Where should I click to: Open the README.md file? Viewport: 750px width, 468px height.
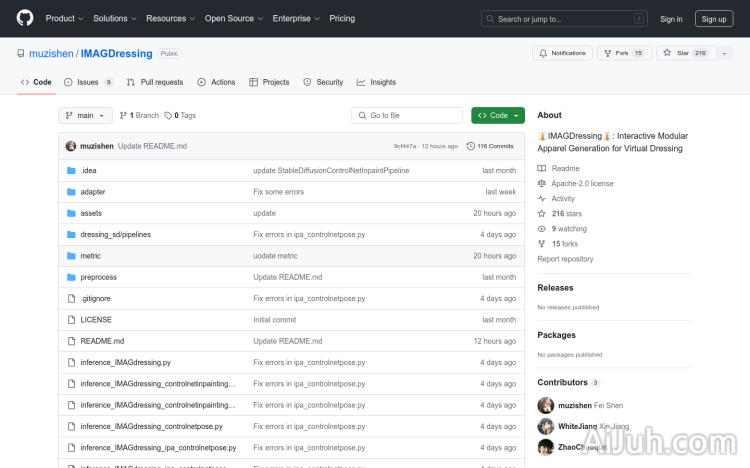point(102,341)
